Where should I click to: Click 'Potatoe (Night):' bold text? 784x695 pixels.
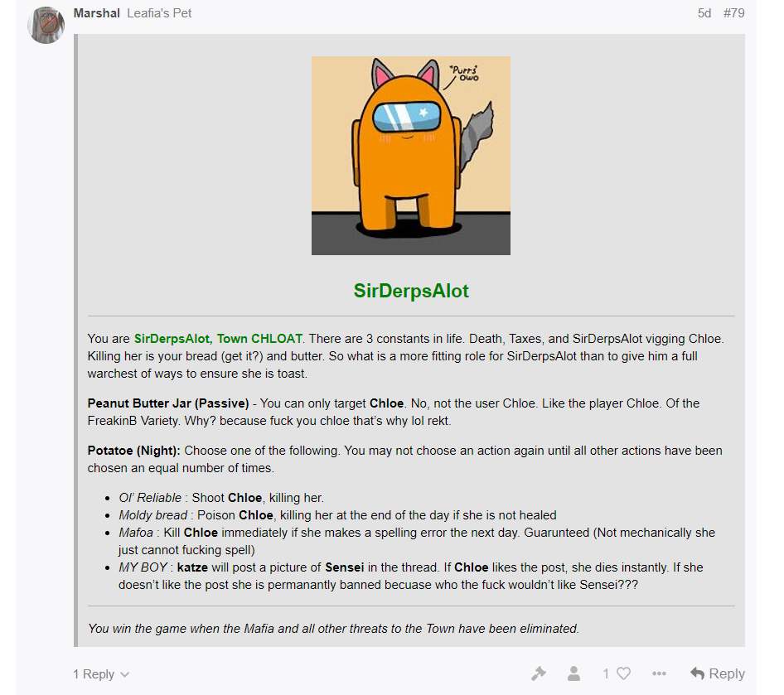tap(134, 451)
